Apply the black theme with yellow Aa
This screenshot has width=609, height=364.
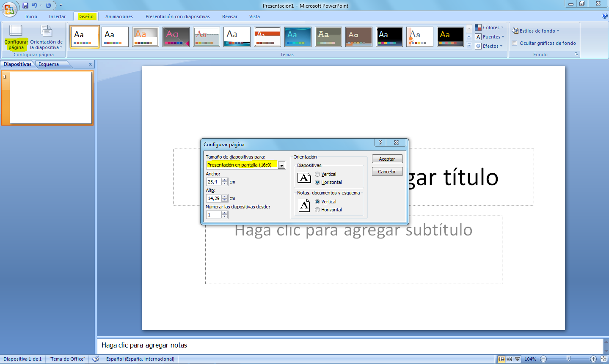(x=450, y=37)
